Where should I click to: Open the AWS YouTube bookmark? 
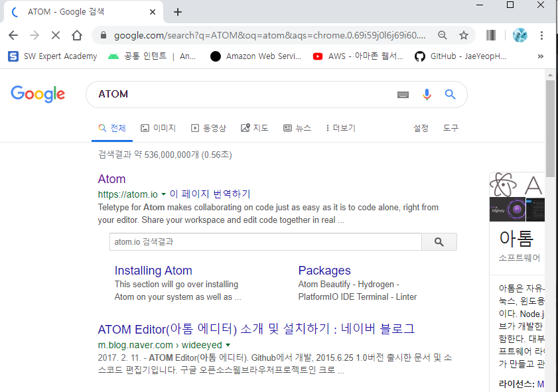point(358,56)
